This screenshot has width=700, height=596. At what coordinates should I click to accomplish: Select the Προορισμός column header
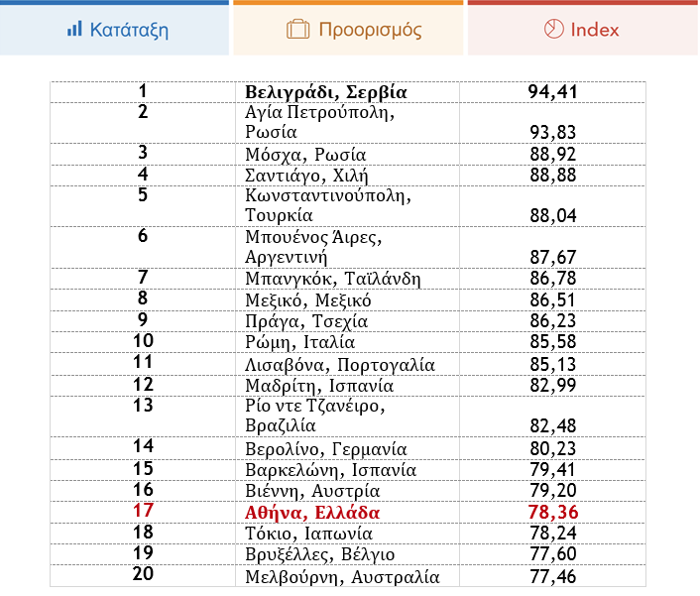[348, 28]
